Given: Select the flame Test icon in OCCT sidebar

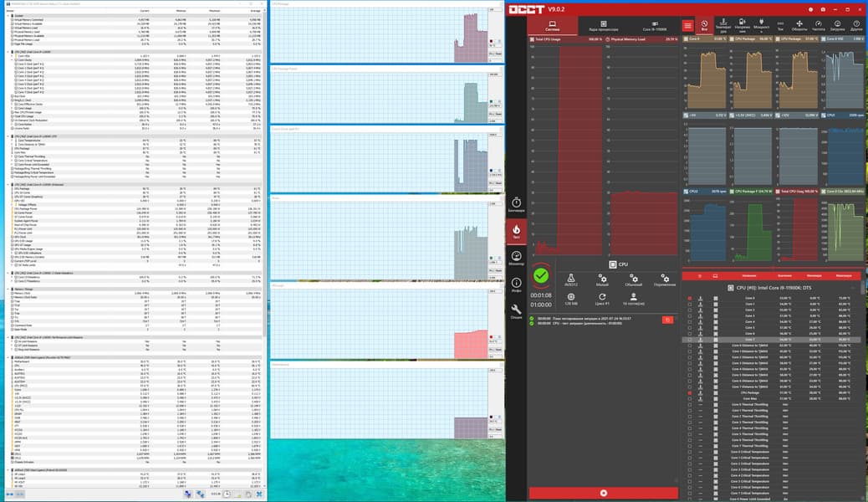Looking at the screenshot, I should (x=516, y=231).
